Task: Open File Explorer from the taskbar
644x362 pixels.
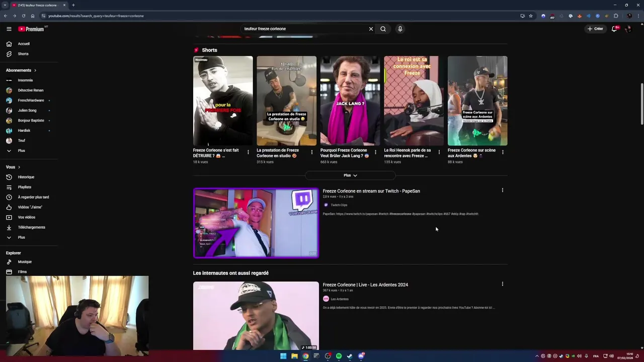Action: [294, 356]
